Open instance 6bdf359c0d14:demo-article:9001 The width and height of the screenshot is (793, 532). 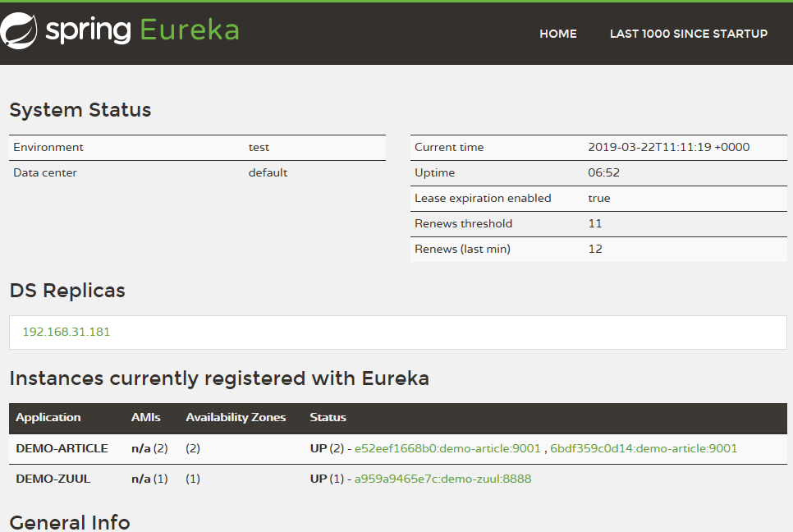click(x=644, y=448)
